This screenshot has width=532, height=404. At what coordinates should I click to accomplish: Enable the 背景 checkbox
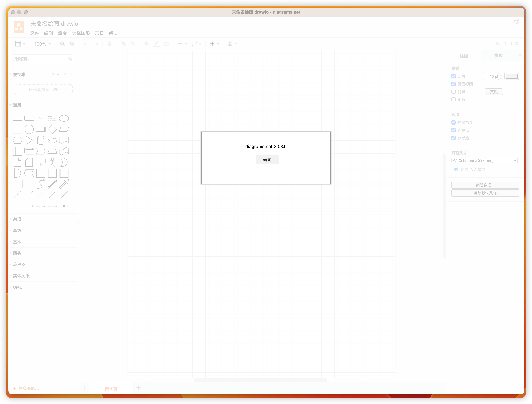tap(453, 92)
